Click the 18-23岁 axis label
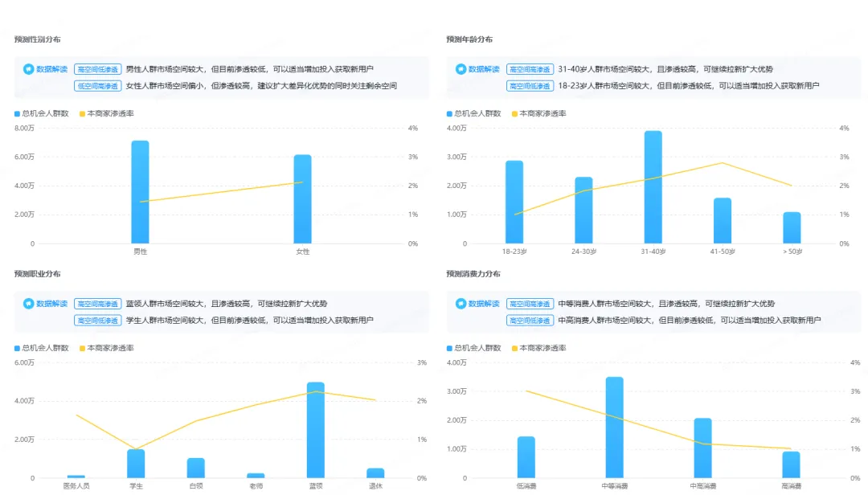Screen dimensions: 868x495 tap(514, 252)
